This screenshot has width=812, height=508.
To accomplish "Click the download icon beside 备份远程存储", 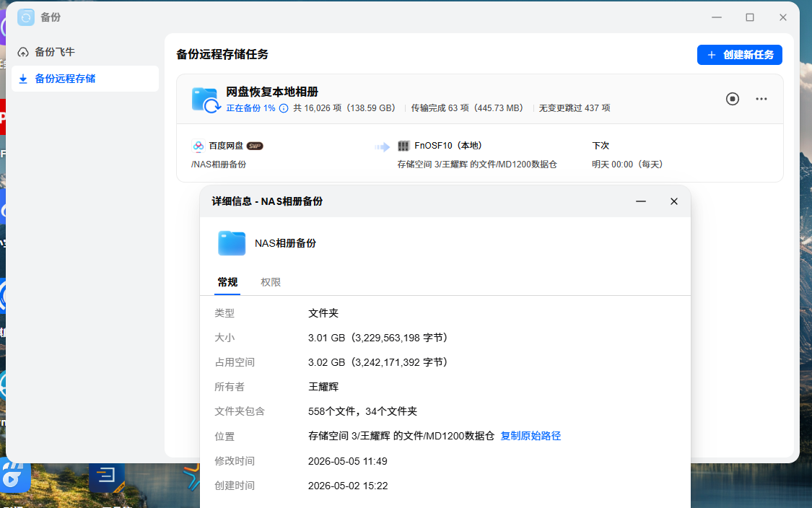I will 23,79.
